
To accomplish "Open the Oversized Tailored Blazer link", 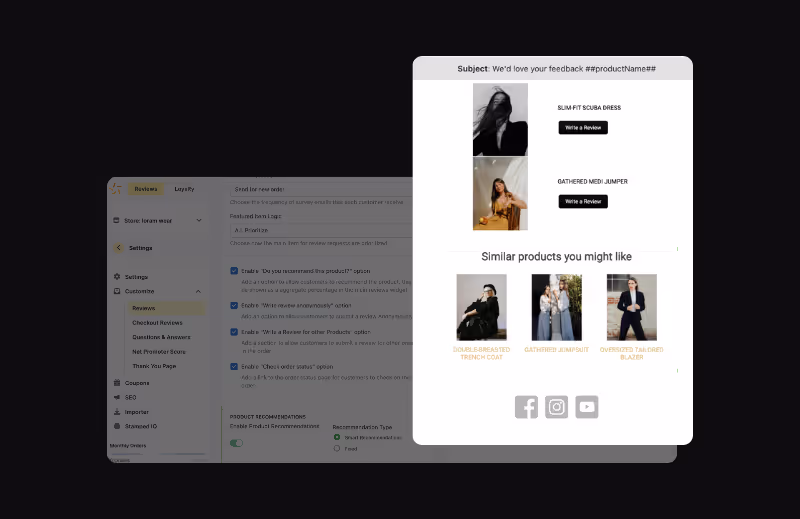I will coord(631,353).
